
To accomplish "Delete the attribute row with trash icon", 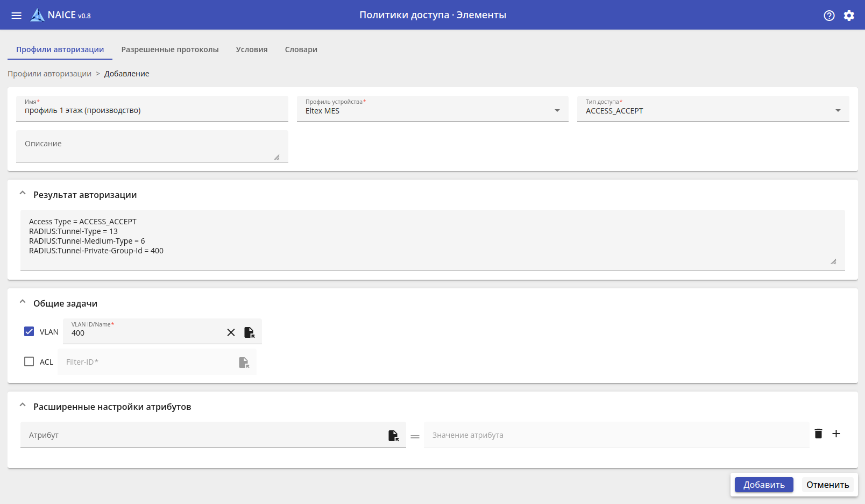I will point(818,434).
